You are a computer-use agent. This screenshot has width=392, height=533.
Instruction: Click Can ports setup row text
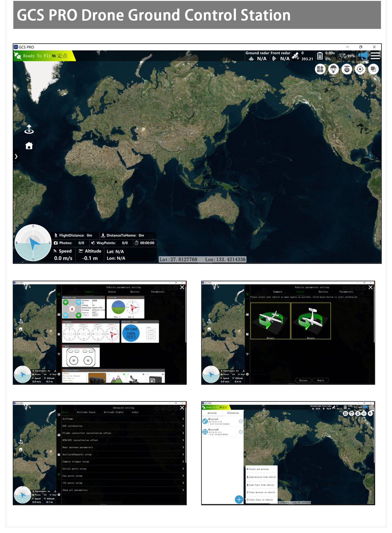click(73, 476)
